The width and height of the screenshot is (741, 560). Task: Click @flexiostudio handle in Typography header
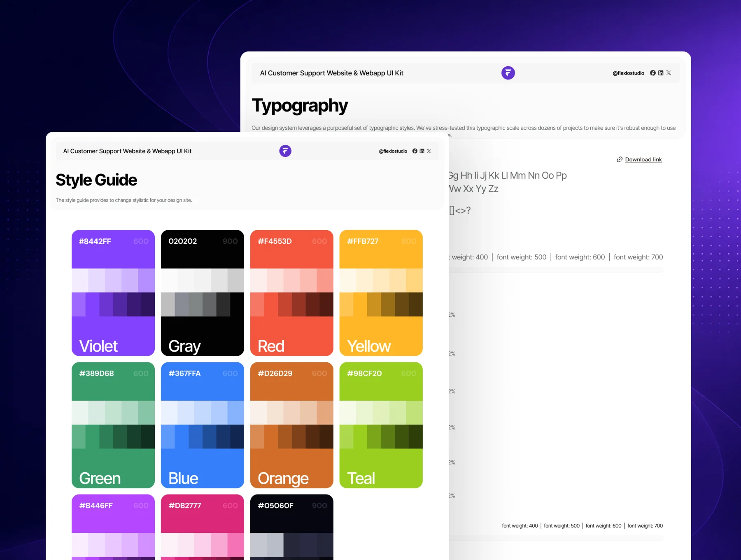click(x=628, y=73)
